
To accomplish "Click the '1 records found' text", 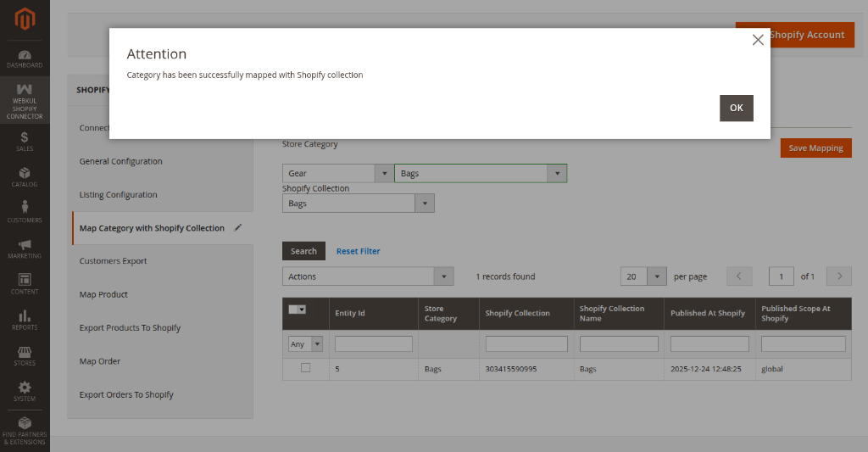I will pyautogui.click(x=505, y=276).
